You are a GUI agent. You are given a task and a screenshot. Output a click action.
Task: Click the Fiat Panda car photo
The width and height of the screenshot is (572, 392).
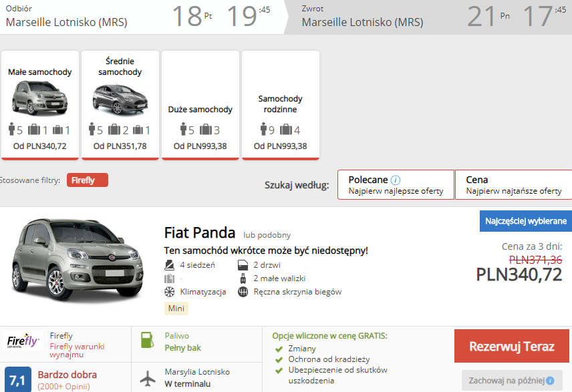click(78, 260)
